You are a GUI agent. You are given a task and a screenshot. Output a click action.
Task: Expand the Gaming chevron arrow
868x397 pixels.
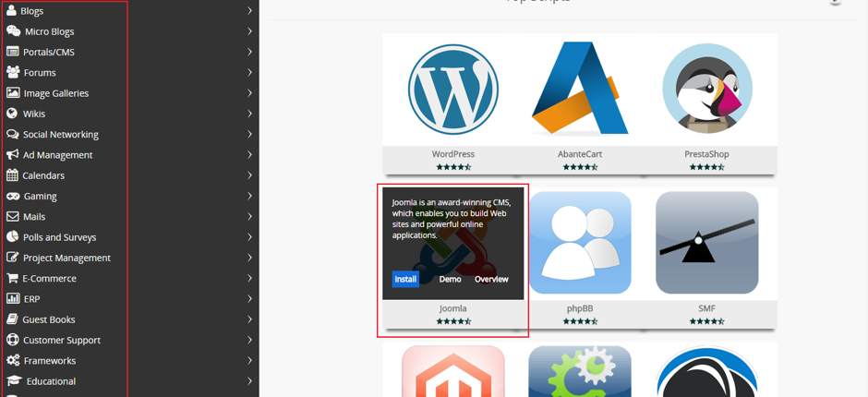[x=249, y=196]
